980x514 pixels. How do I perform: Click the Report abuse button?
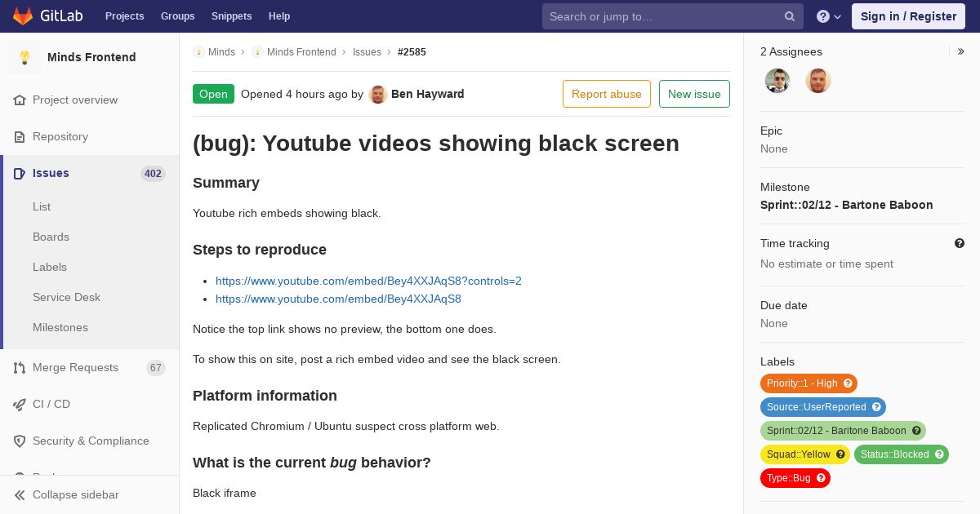pyautogui.click(x=607, y=94)
